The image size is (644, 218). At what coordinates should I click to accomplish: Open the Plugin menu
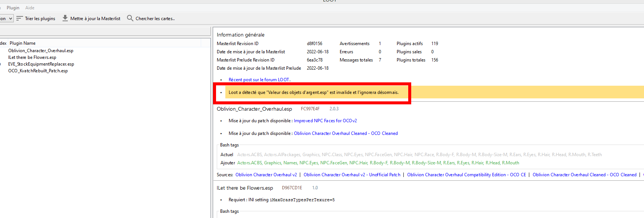(13, 8)
